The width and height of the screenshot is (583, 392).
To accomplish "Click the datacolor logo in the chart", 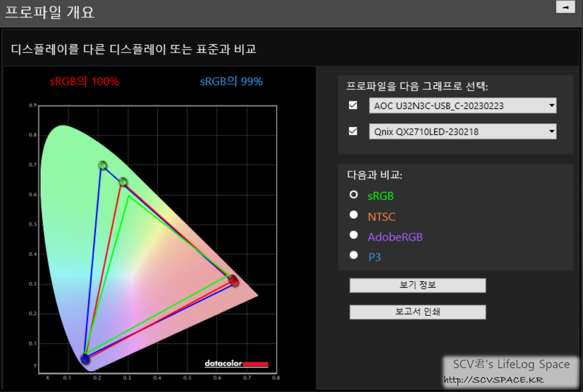I will (236, 363).
